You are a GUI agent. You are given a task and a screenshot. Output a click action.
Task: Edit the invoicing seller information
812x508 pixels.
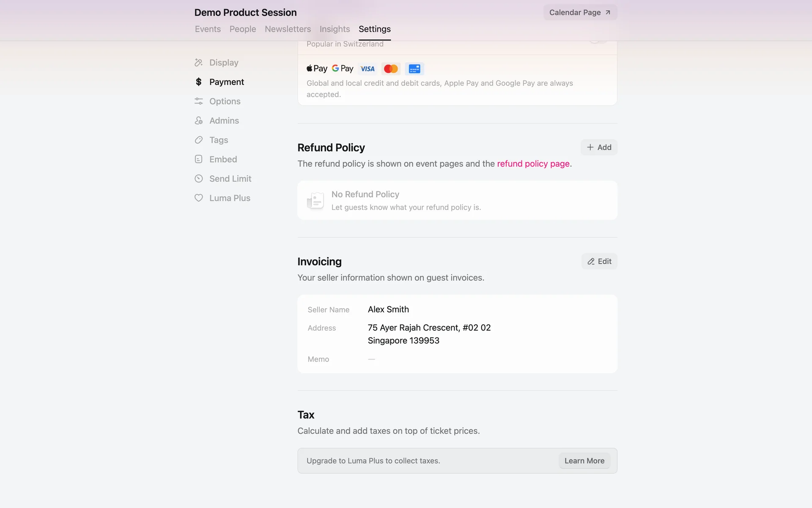click(x=599, y=262)
